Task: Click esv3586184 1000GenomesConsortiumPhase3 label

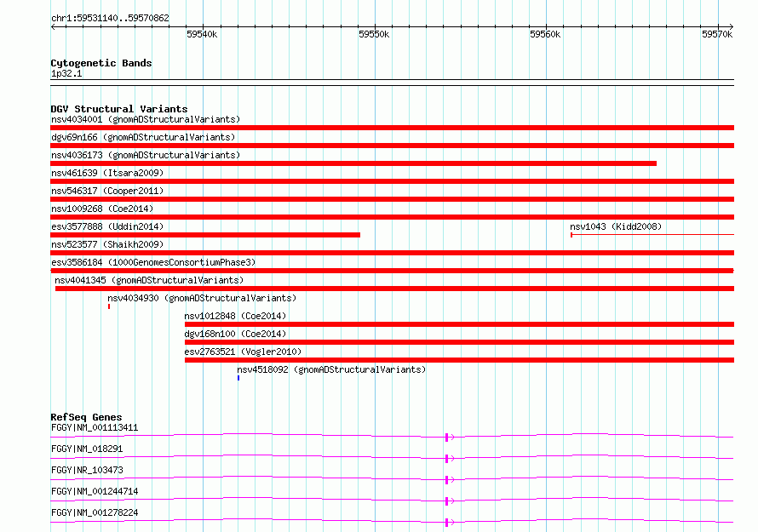Action: tap(153, 262)
